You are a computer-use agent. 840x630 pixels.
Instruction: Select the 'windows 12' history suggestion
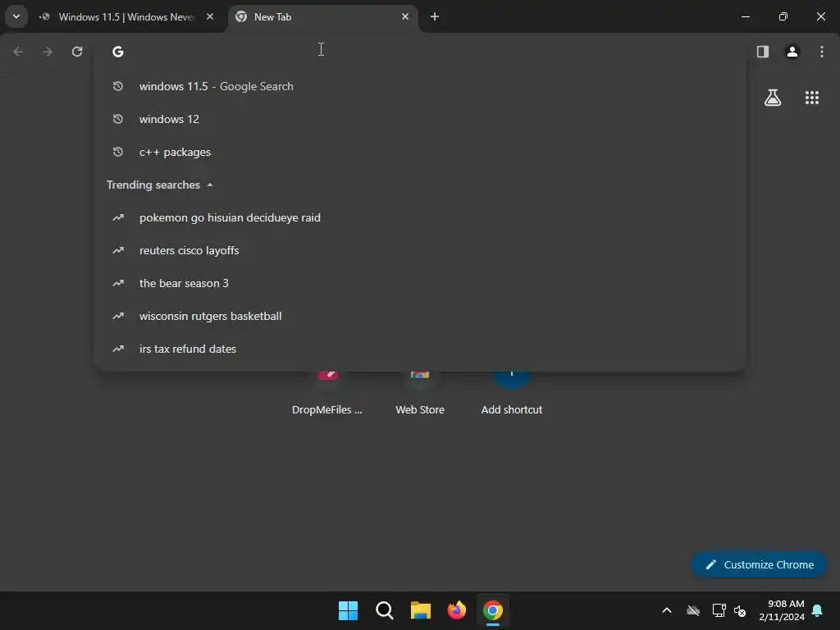tap(420, 119)
